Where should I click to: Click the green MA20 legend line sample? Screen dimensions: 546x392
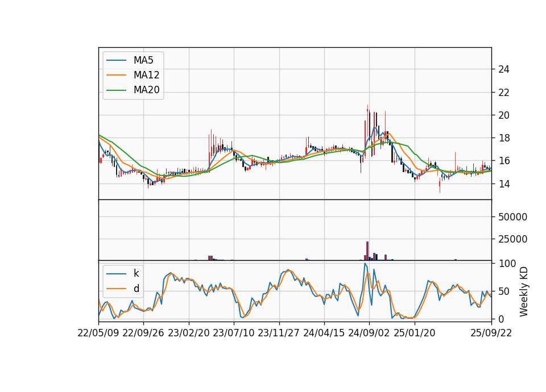(117, 90)
